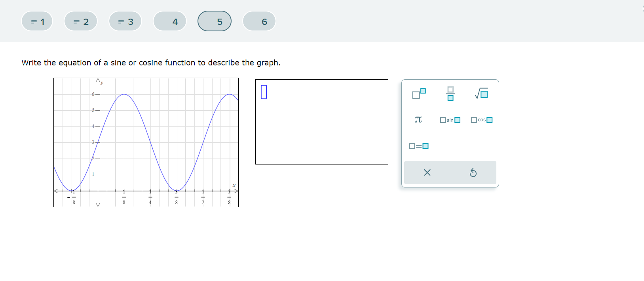
Task: Click the sine graph image
Action: click(x=146, y=142)
